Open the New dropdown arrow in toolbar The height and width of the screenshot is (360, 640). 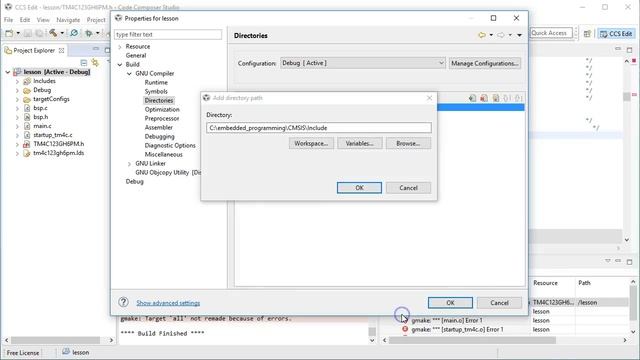coord(18,33)
